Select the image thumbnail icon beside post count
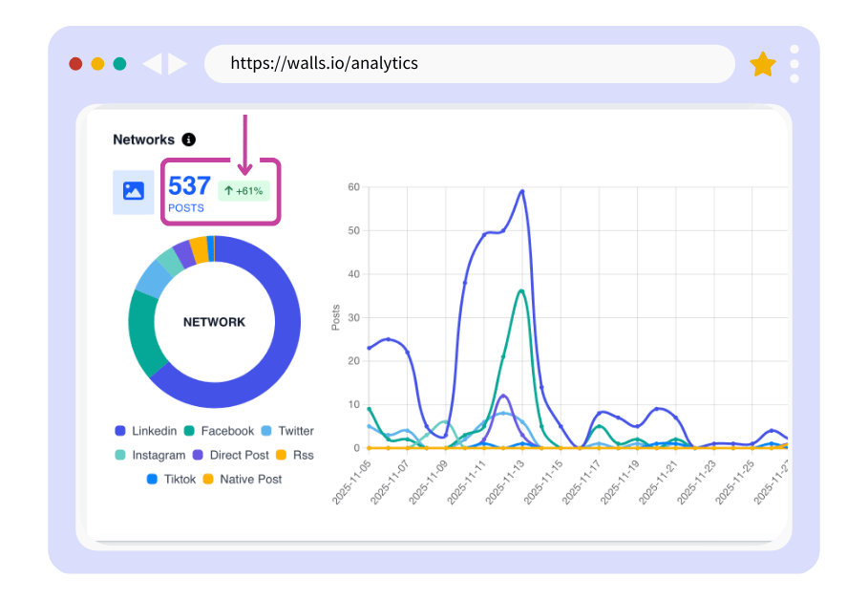The width and height of the screenshot is (868, 600). point(134,191)
